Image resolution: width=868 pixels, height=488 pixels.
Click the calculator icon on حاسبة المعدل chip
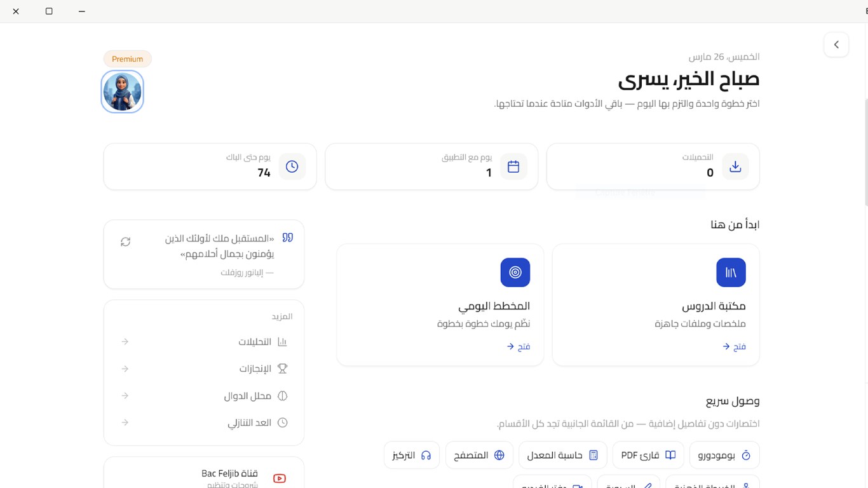pos(593,455)
